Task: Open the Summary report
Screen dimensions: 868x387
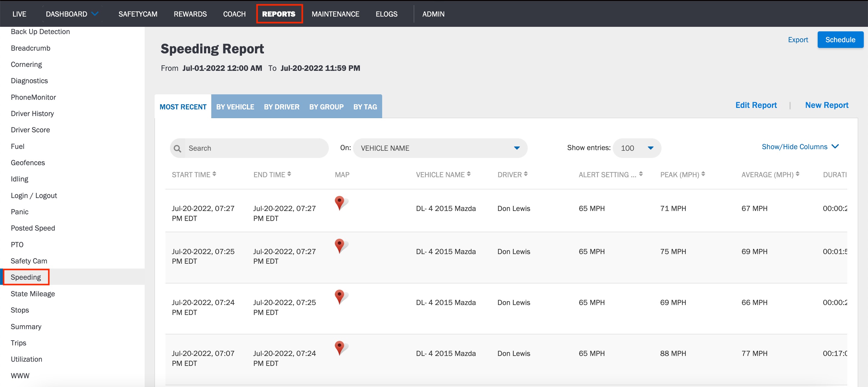Action: [26, 327]
